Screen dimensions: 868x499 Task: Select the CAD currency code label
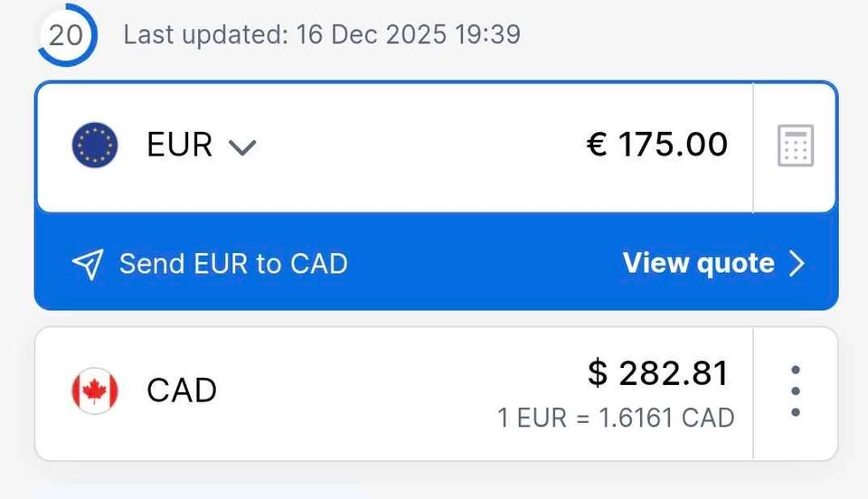182,391
